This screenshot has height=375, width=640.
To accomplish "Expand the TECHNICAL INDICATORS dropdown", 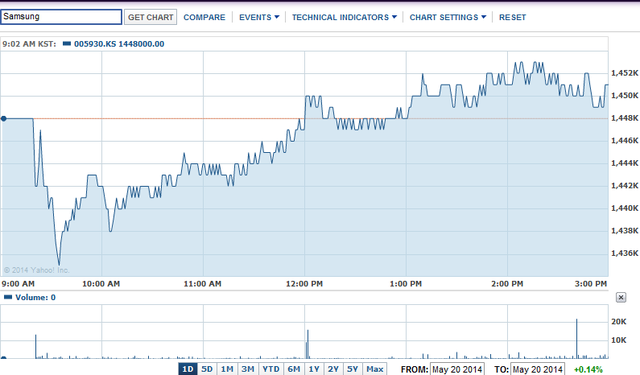I will [x=344, y=17].
